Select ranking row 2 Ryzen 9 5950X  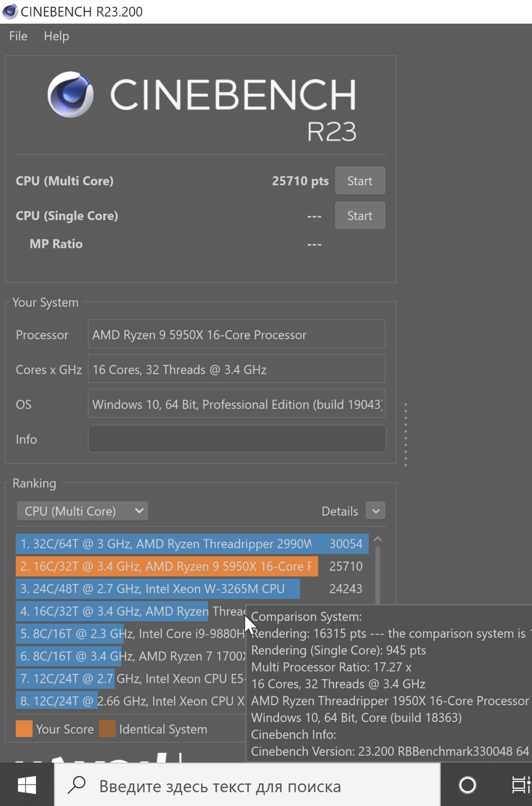(192, 567)
